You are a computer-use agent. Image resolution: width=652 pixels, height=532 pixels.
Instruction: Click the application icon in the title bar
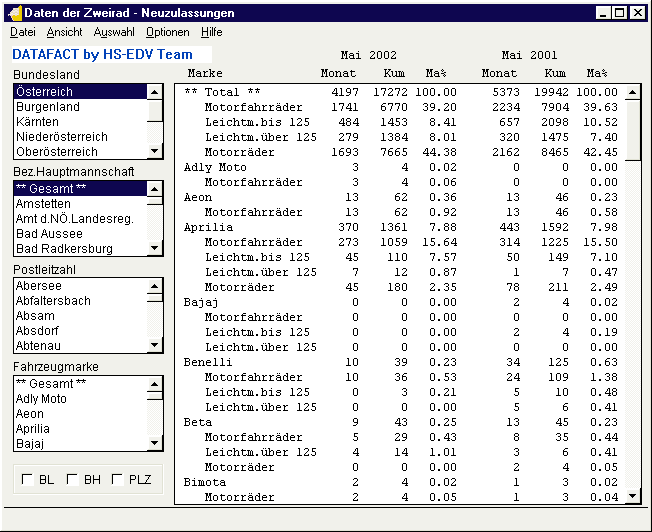[x=14, y=13]
